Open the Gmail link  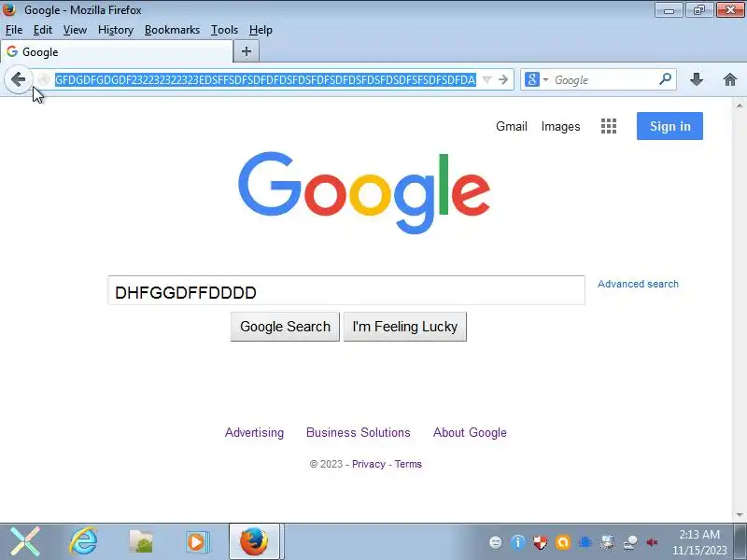[x=511, y=126]
